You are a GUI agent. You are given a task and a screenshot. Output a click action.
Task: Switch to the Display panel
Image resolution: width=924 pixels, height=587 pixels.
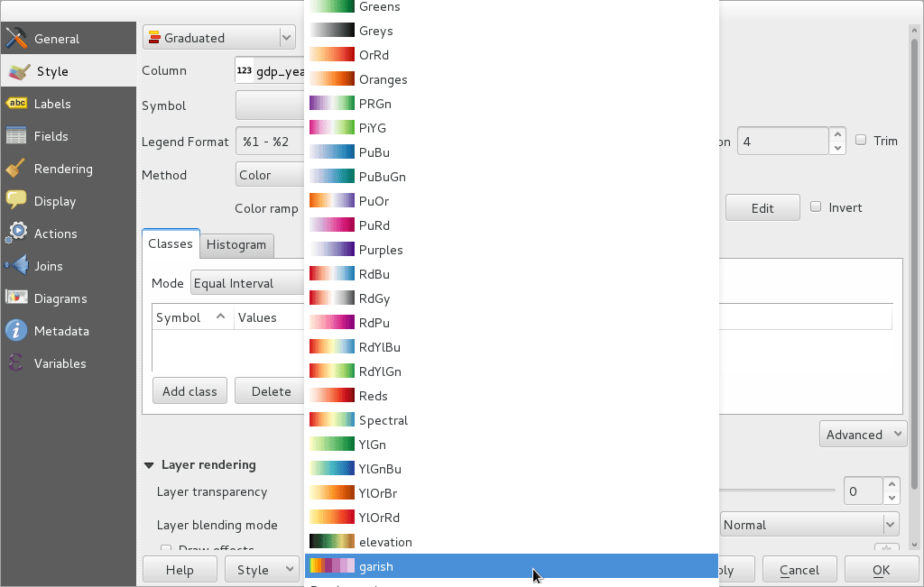54,200
